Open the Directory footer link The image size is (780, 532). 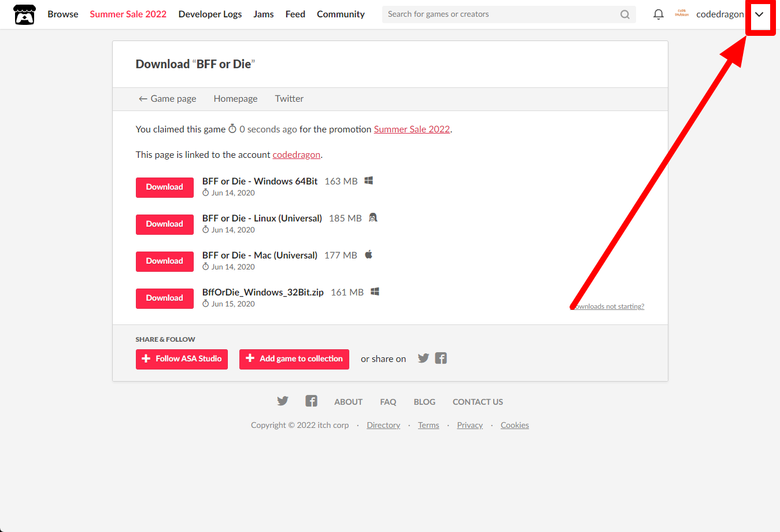point(383,425)
